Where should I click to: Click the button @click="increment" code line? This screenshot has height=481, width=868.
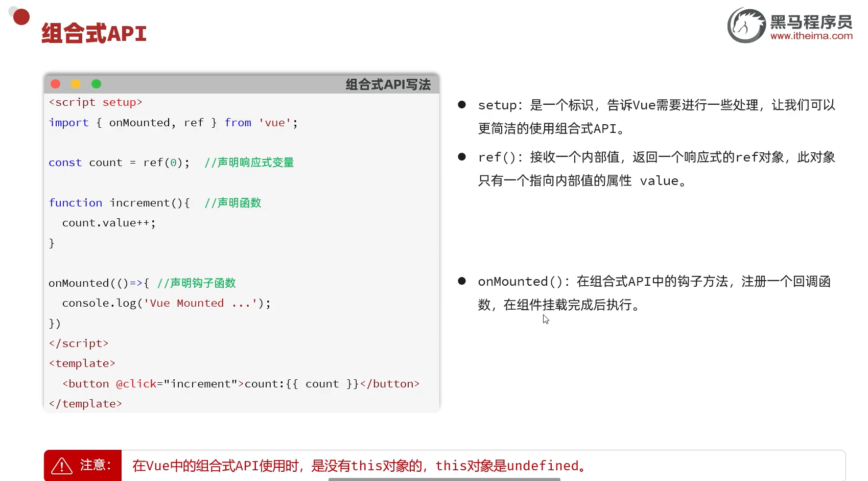coord(241,384)
